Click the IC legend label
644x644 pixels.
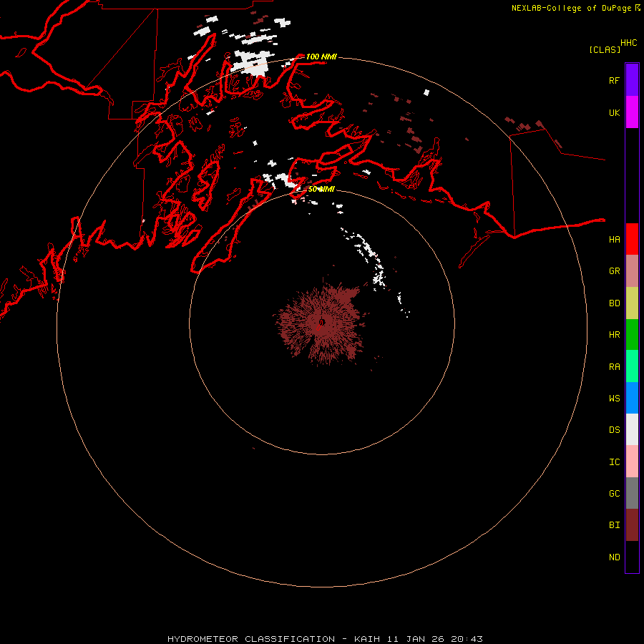click(614, 462)
